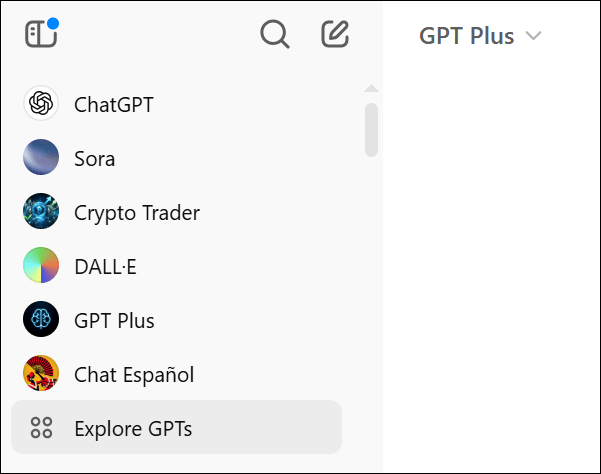Toggle the sidebar panel icon
The width and height of the screenshot is (601, 474).
pos(41,34)
